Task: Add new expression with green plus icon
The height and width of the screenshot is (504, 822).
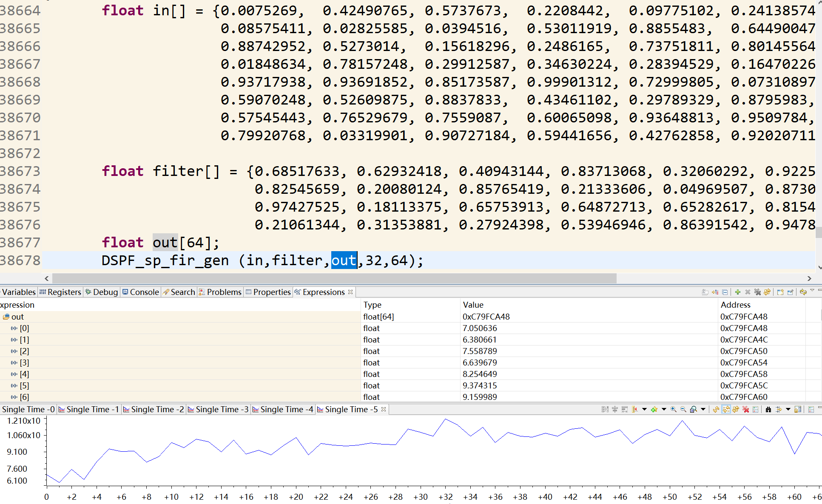Action: tap(738, 292)
